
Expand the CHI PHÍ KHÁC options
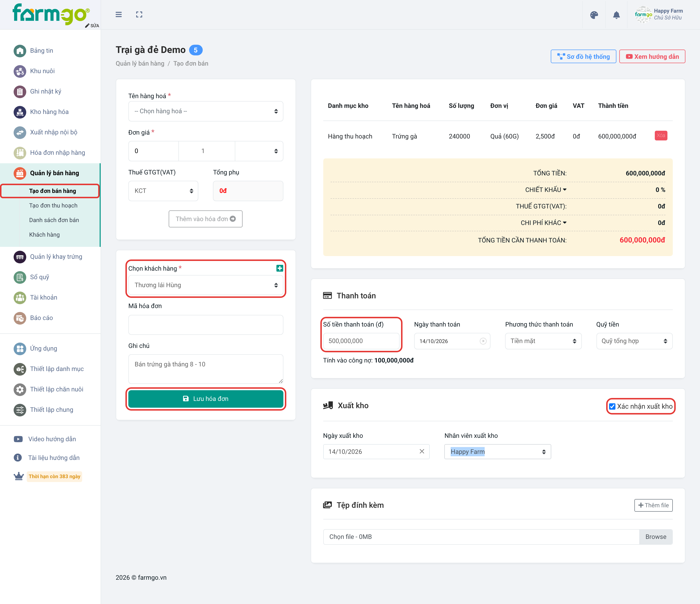pos(543,223)
